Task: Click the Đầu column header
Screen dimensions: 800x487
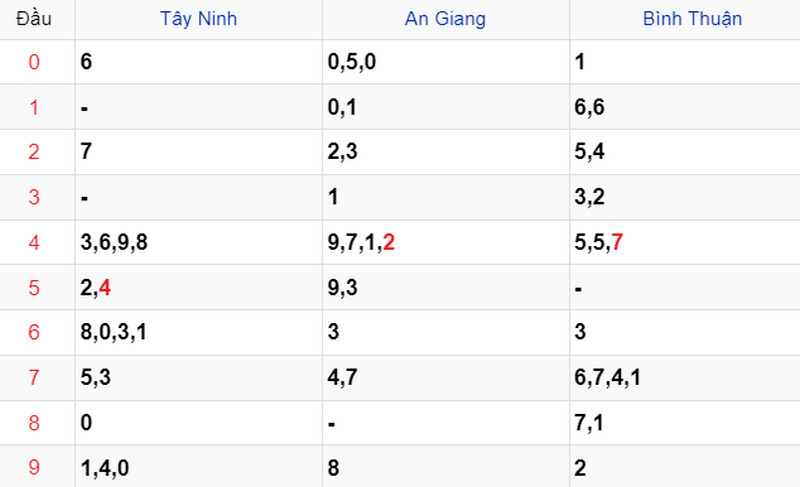Action: click(x=34, y=19)
